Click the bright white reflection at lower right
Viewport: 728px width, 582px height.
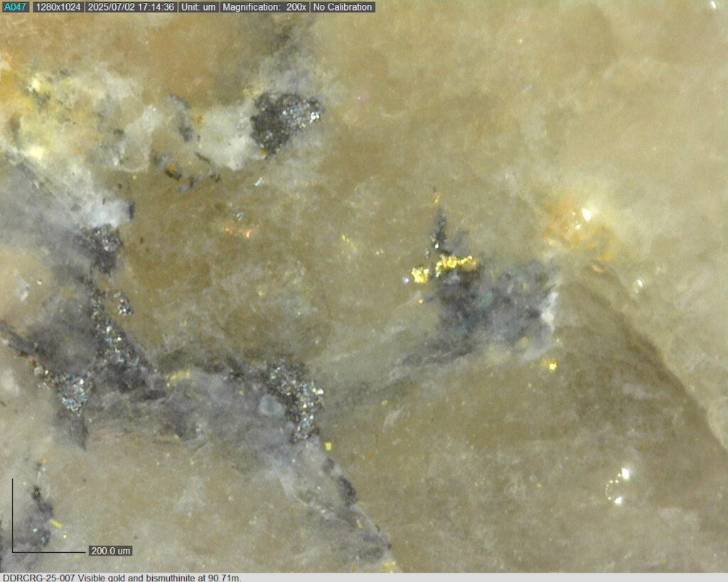[624, 473]
